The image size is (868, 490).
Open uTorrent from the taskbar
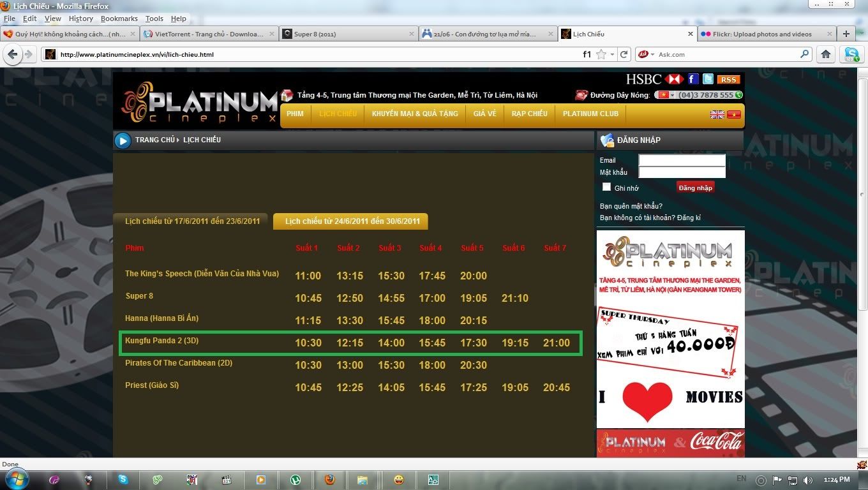coord(295,479)
